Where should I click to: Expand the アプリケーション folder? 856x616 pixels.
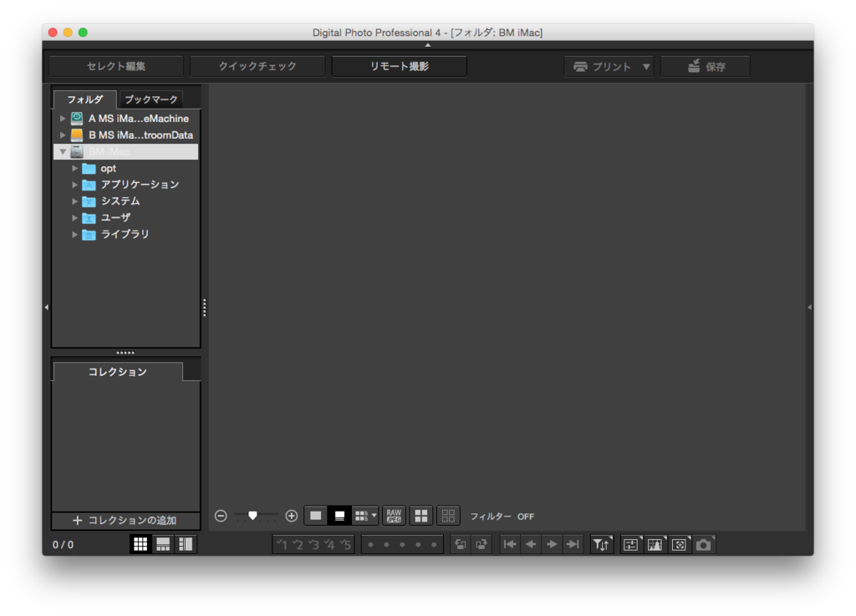74,185
